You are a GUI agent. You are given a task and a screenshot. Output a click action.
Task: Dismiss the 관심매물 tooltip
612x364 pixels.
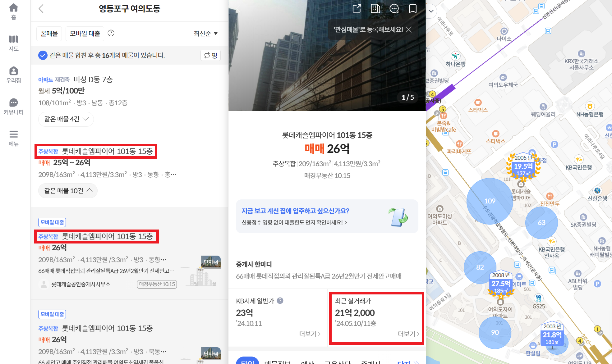(409, 30)
